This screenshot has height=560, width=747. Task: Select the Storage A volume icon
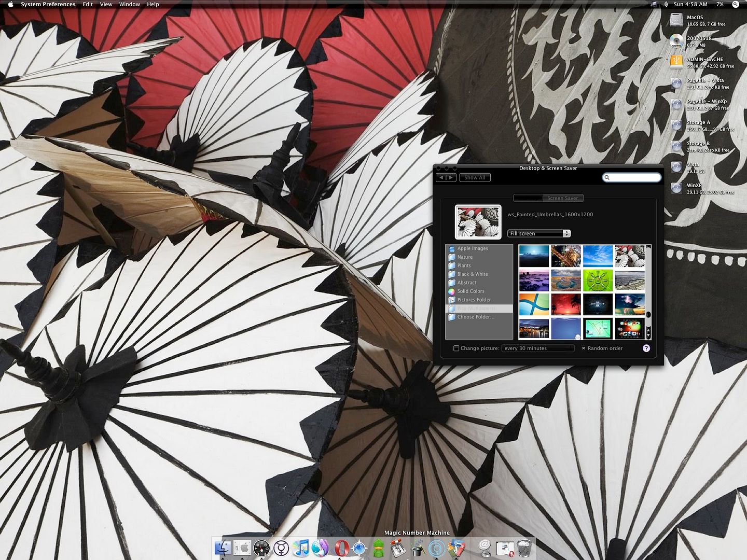tap(676, 125)
